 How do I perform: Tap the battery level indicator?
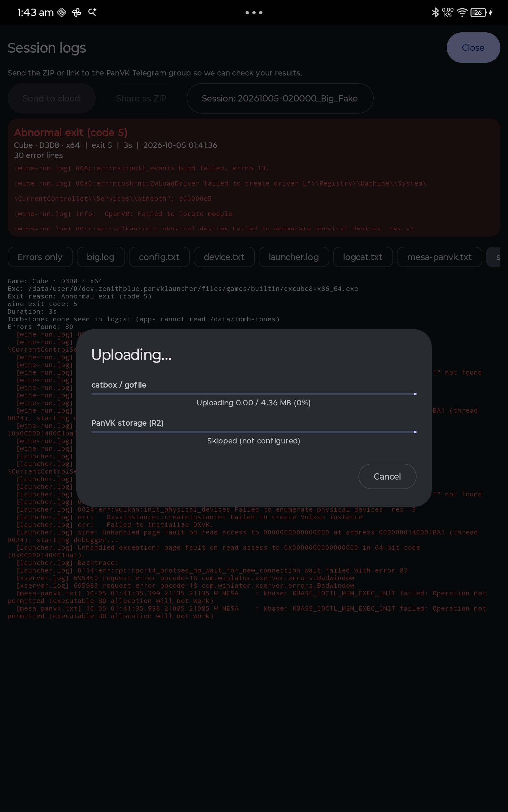click(x=478, y=12)
